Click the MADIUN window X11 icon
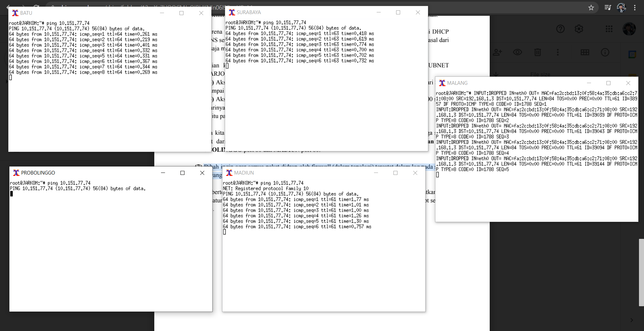Viewport: 644px width, 331px height. coord(229,173)
